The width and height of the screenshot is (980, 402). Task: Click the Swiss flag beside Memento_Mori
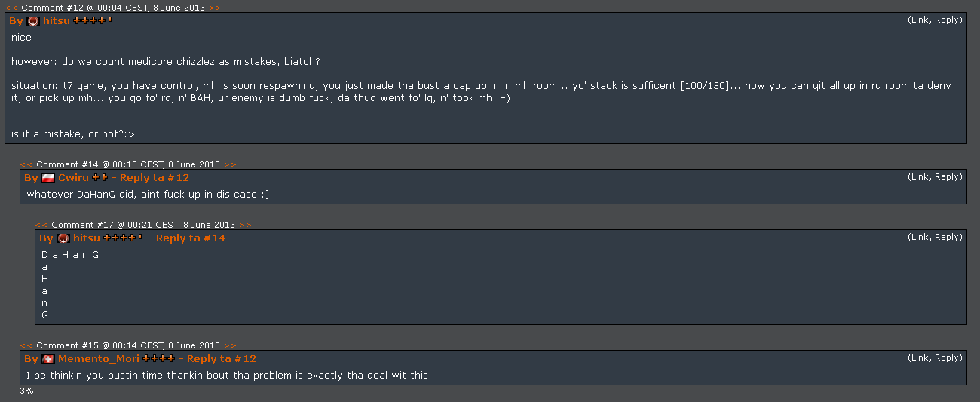point(47,359)
